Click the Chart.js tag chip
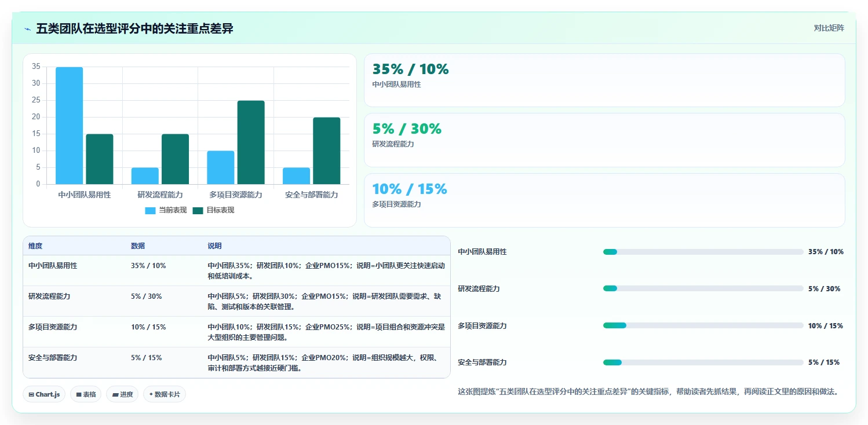 [x=45, y=394]
